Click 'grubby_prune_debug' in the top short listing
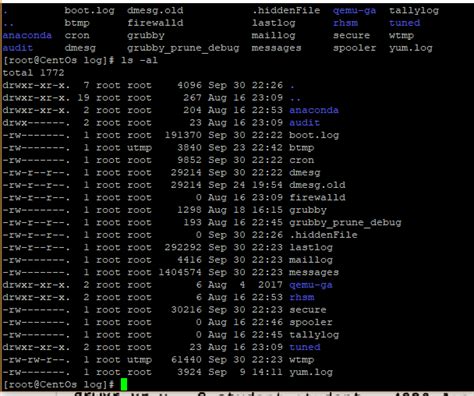The image size is (474, 396). pyautogui.click(x=183, y=48)
